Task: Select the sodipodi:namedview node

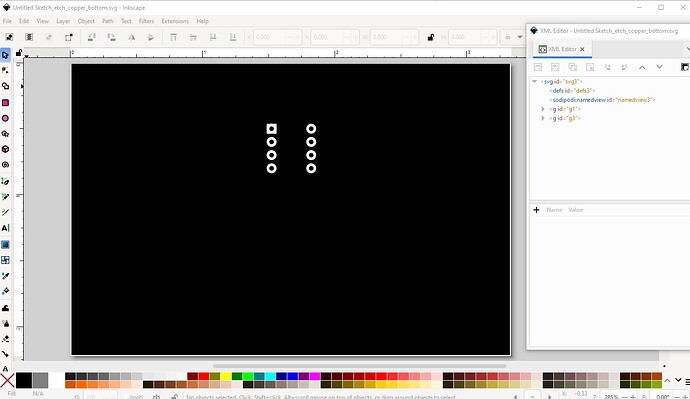Action: coord(602,100)
